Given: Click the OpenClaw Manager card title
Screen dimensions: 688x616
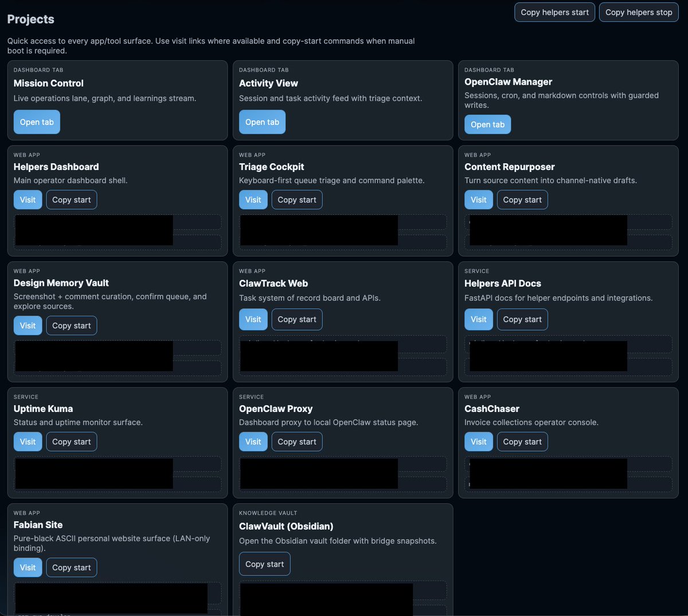Looking at the screenshot, I should point(509,82).
